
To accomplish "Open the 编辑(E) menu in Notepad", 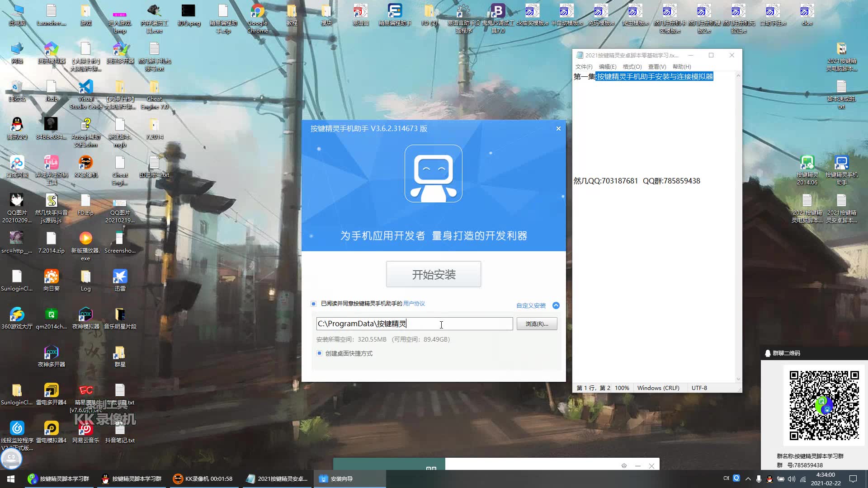I will (x=608, y=66).
